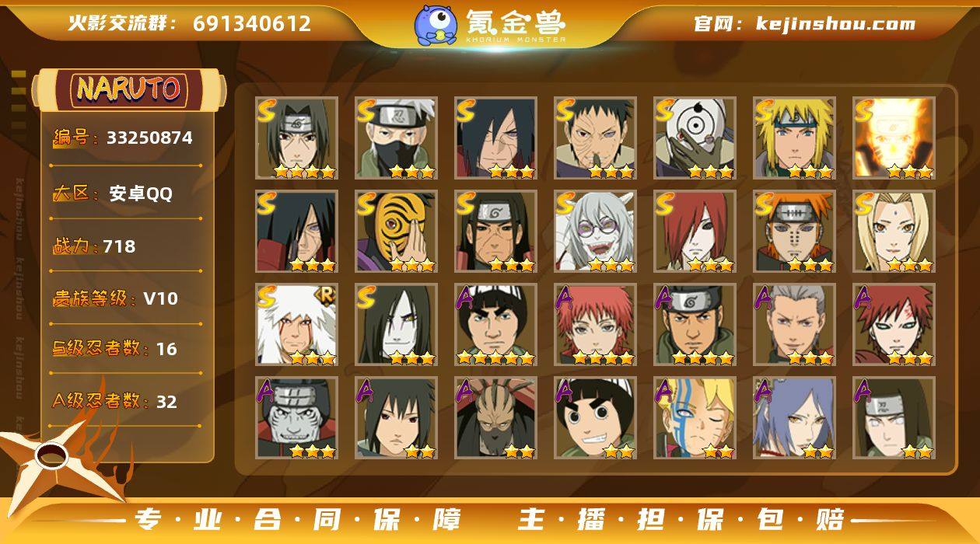
Task: Select the white-haired Jiraiya portrait
Action: [296, 324]
